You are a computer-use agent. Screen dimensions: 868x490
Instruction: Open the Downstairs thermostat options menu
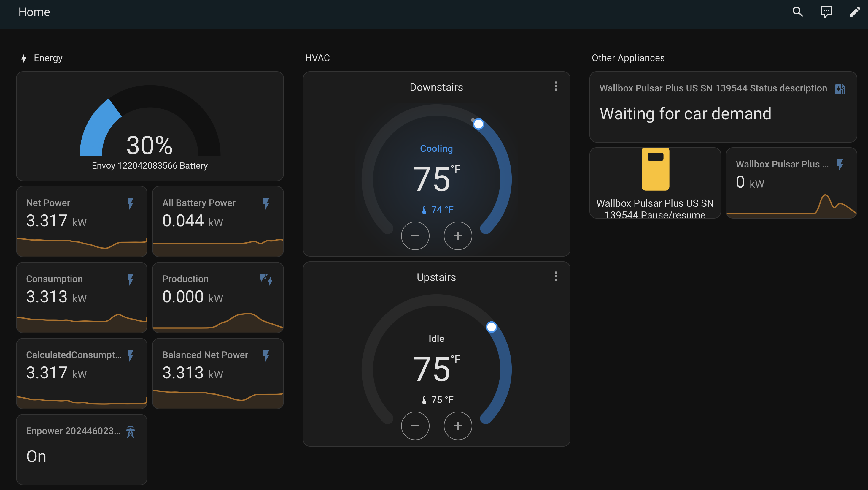[556, 87]
